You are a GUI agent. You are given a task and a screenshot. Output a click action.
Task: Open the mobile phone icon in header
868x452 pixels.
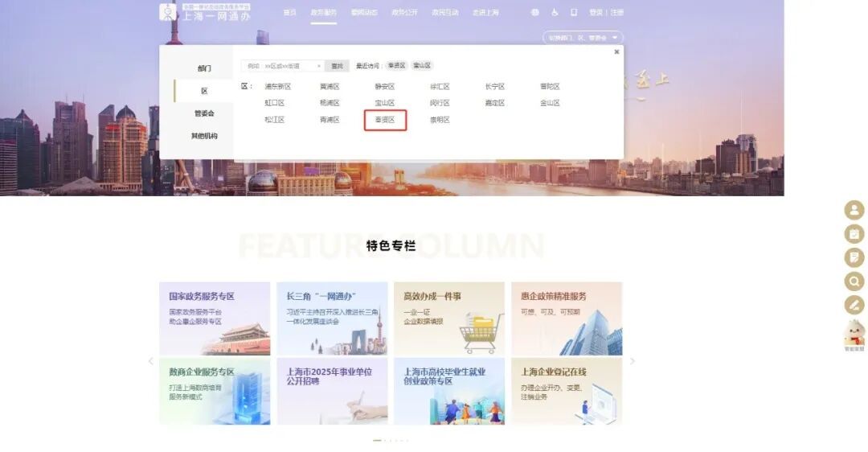(x=574, y=12)
